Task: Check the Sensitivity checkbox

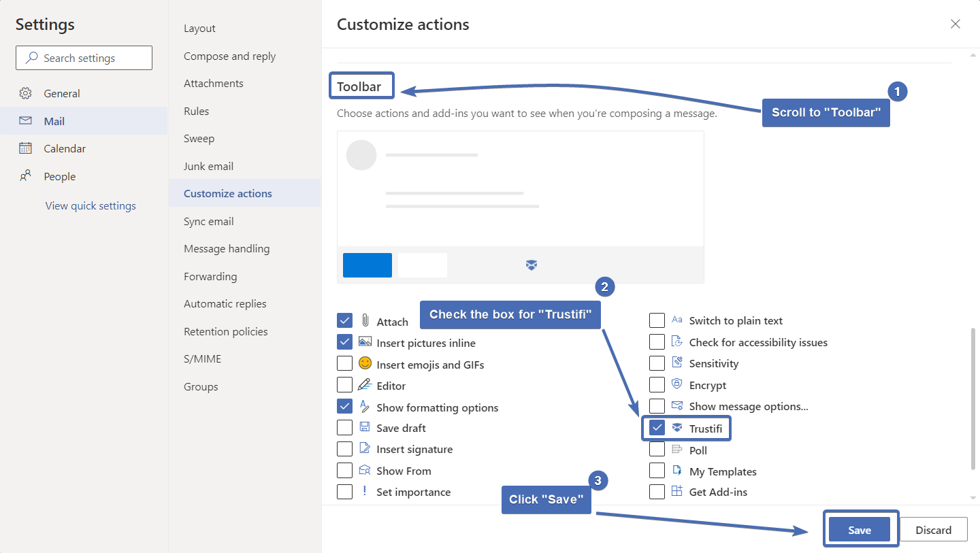Action: tap(657, 363)
